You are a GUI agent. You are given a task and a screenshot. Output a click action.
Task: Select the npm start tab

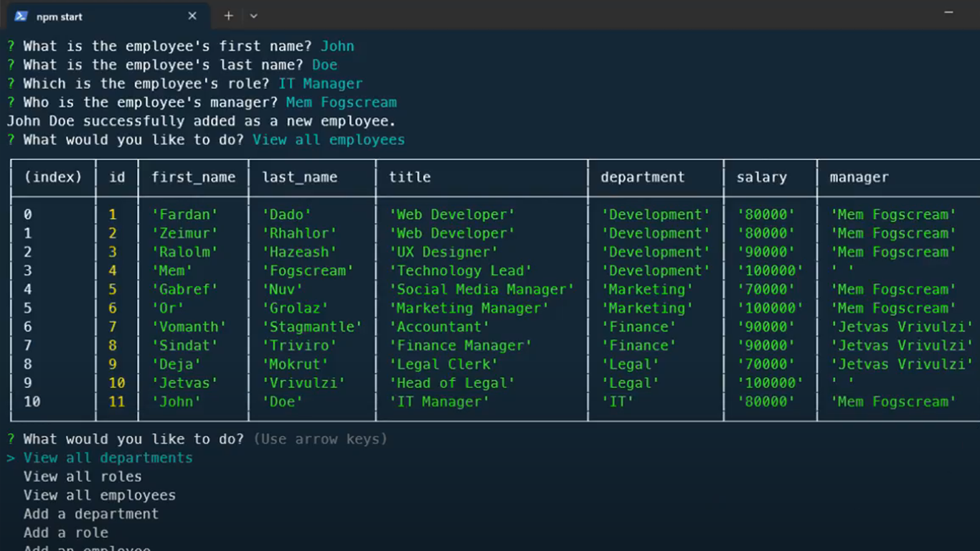pos(108,16)
